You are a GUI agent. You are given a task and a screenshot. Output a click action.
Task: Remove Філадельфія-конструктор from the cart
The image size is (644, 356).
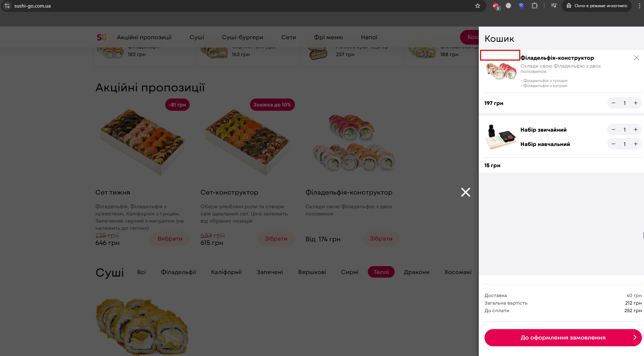tap(636, 58)
